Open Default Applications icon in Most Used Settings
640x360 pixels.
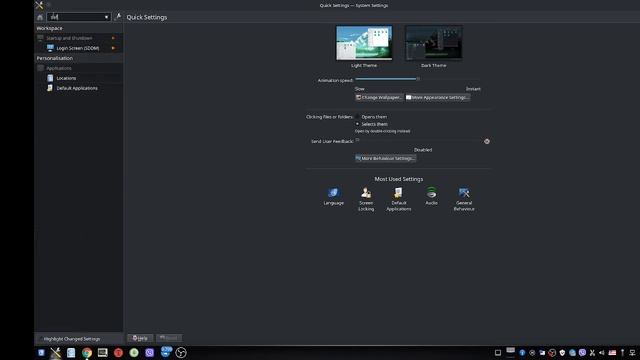point(399,199)
